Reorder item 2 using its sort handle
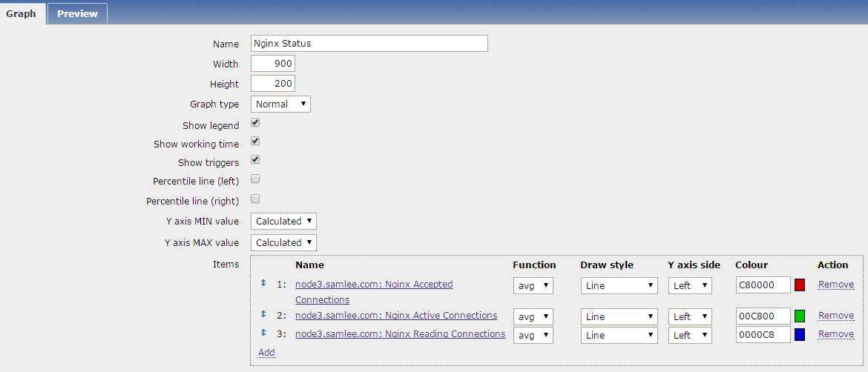 263,314
